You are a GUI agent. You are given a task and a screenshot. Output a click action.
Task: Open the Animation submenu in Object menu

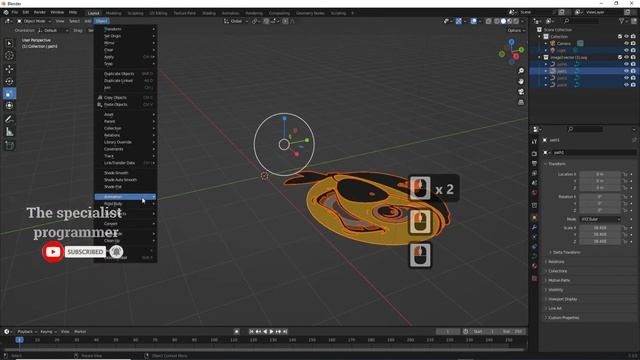coord(125,197)
